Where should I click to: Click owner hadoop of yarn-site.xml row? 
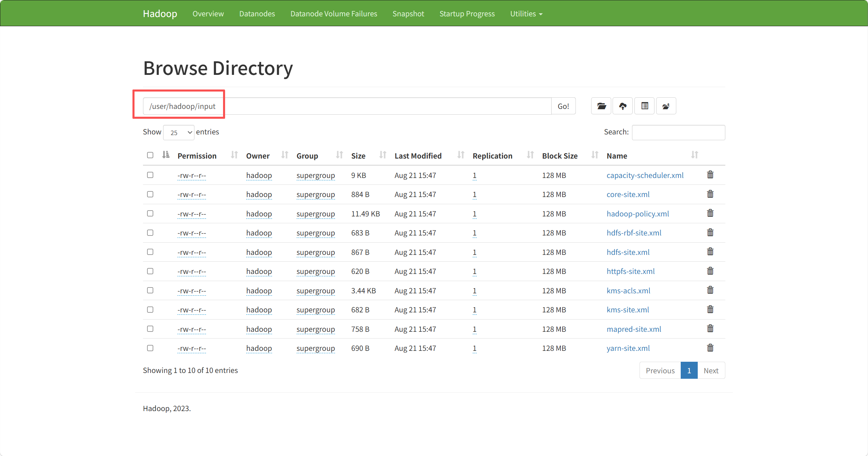point(259,348)
